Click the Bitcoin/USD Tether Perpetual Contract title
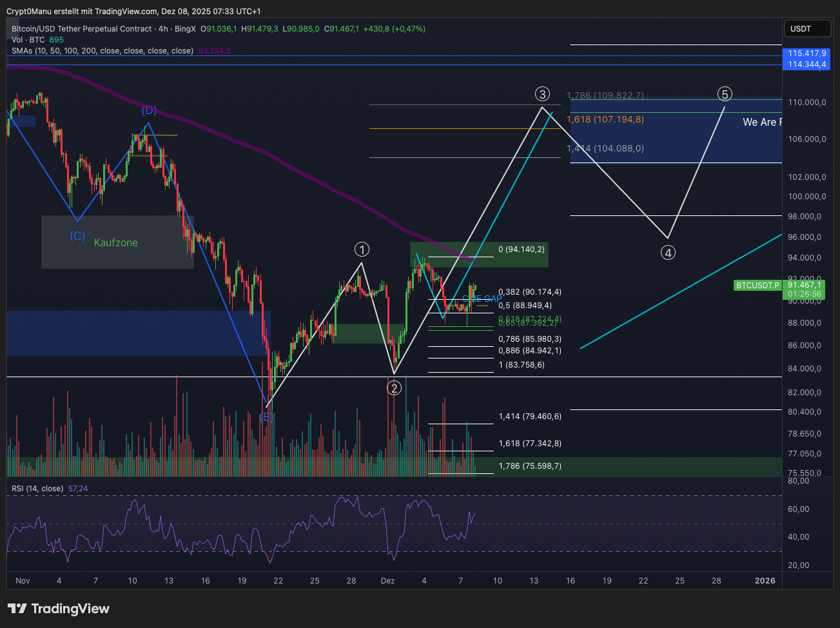 pyautogui.click(x=82, y=29)
